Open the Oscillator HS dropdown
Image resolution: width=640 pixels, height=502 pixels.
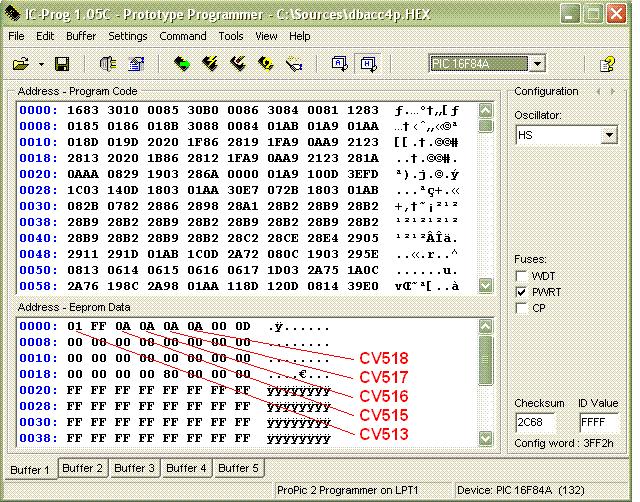[609, 135]
